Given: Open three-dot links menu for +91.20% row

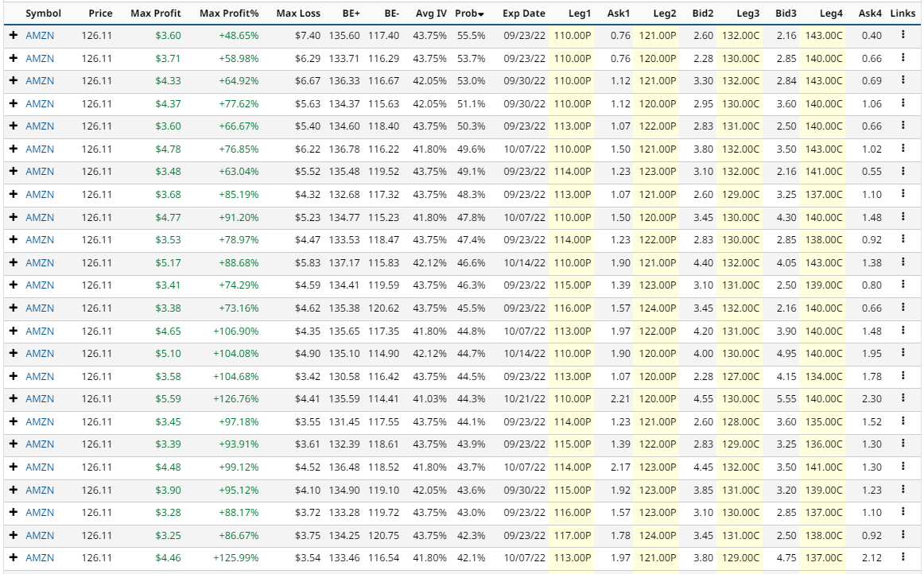Looking at the screenshot, I should pyautogui.click(x=903, y=217).
